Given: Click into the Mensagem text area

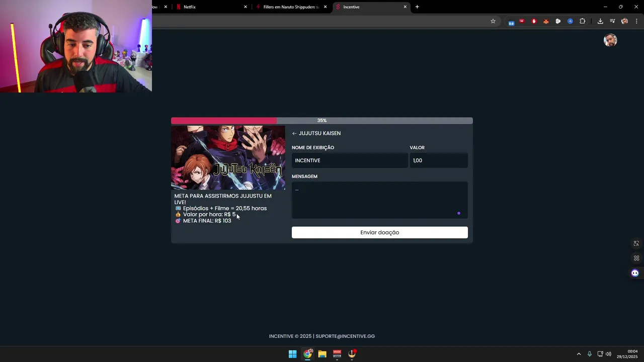Looking at the screenshot, I should click(x=380, y=200).
